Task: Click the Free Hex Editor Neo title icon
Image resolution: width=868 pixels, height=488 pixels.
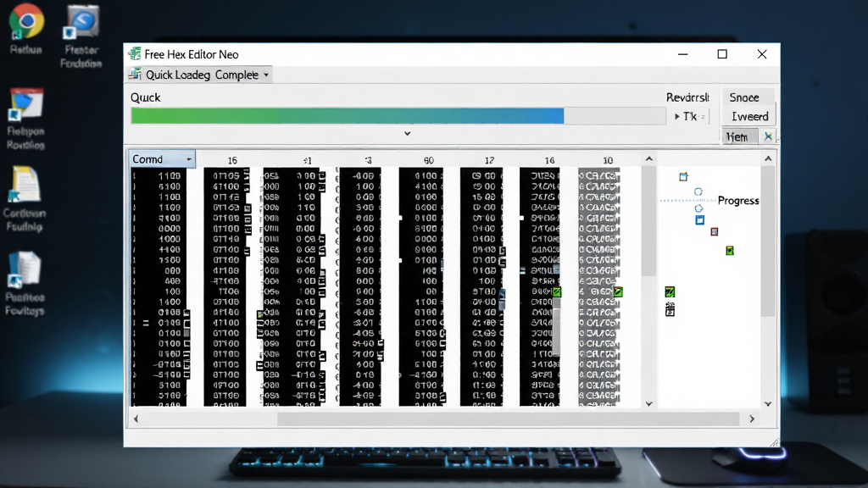Action: point(135,53)
